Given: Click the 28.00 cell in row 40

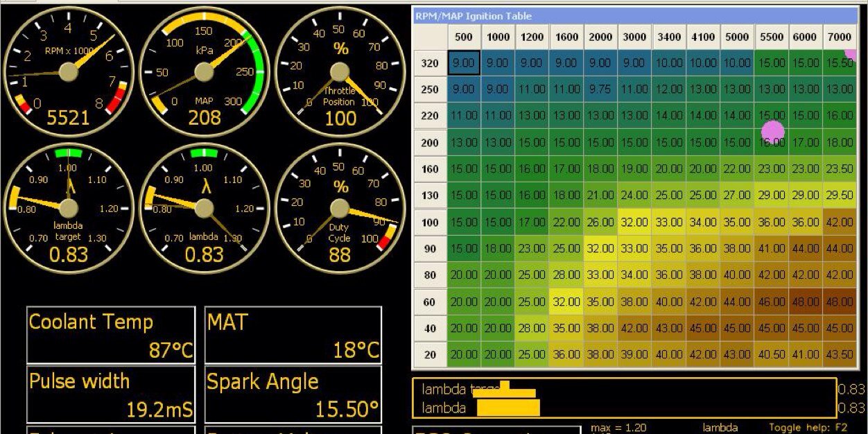Looking at the screenshot, I should tap(532, 328).
